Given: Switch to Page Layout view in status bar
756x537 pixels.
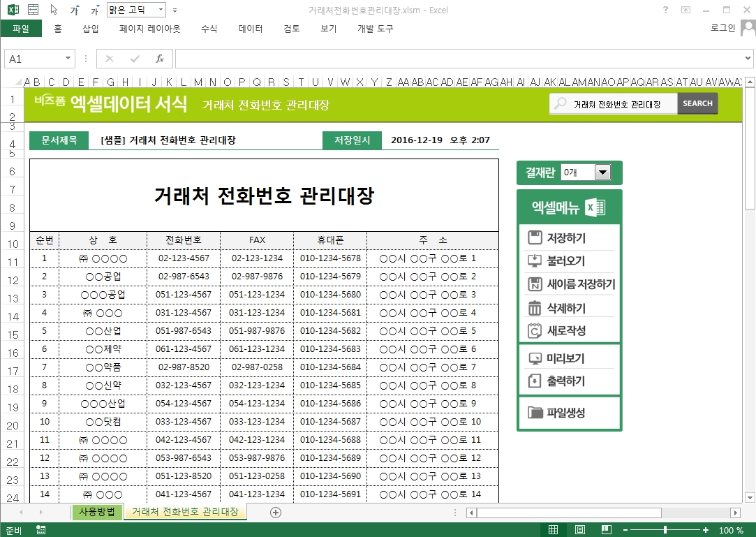Looking at the screenshot, I should [580, 530].
